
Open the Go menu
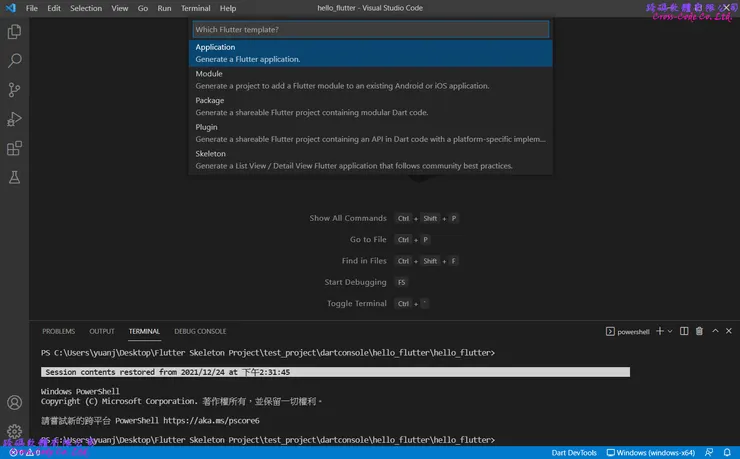(143, 8)
